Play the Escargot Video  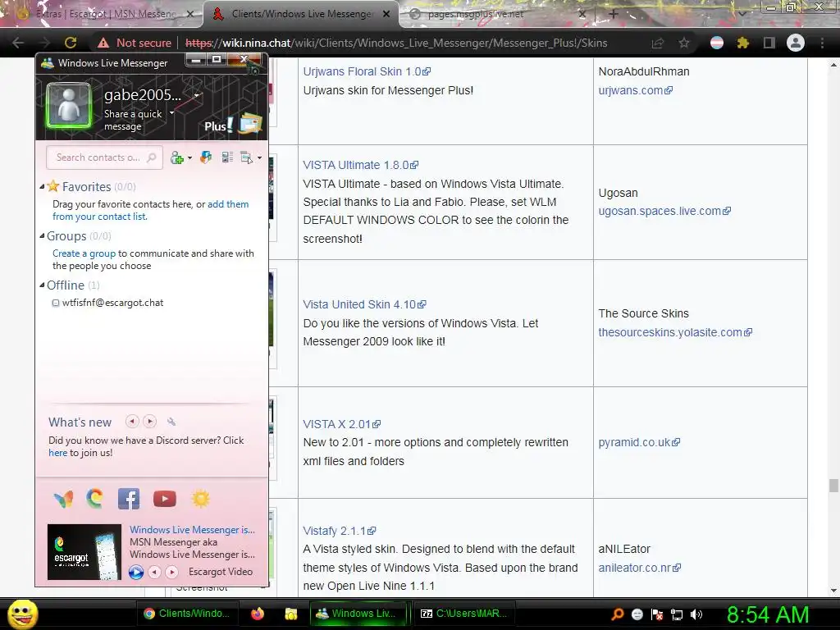click(x=136, y=572)
